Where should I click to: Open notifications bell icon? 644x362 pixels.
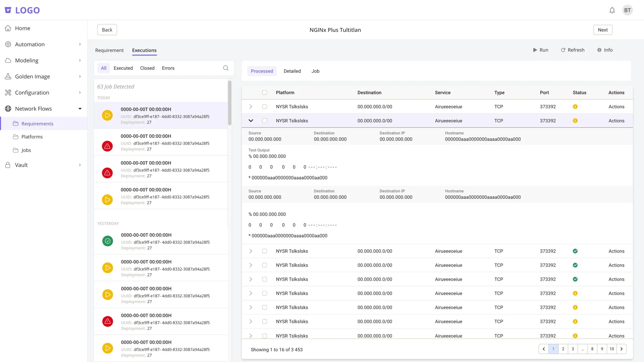[x=612, y=10]
